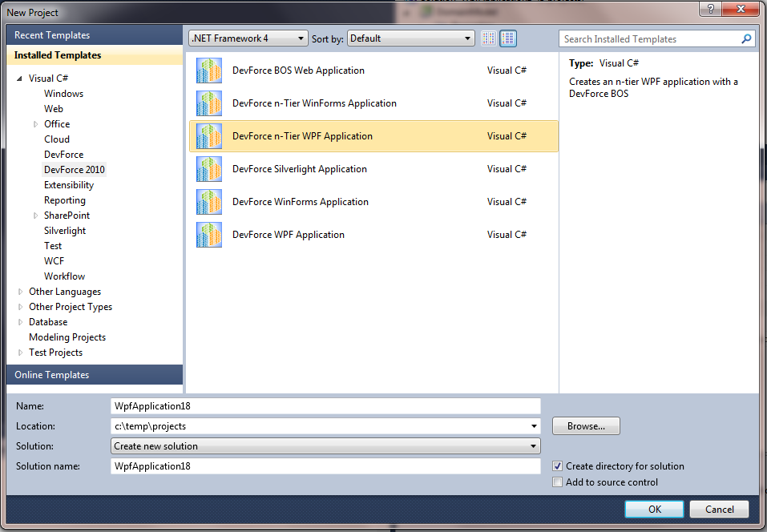Click the DevForce n-Tier WinForms Application icon

coord(209,103)
